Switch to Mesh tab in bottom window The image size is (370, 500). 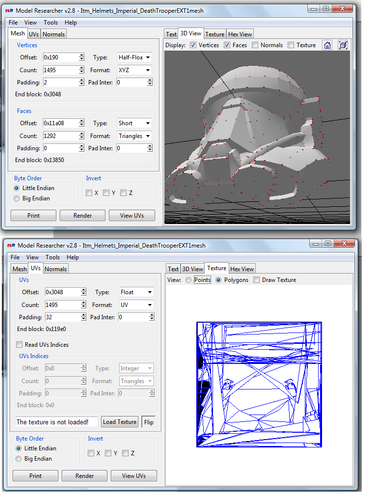pyautogui.click(x=20, y=269)
